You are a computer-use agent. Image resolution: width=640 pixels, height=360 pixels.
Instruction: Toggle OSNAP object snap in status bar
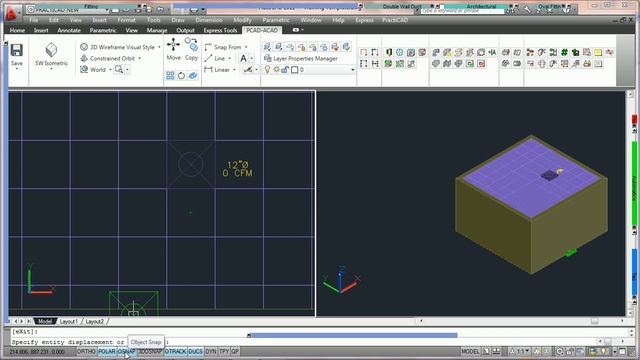pos(127,351)
